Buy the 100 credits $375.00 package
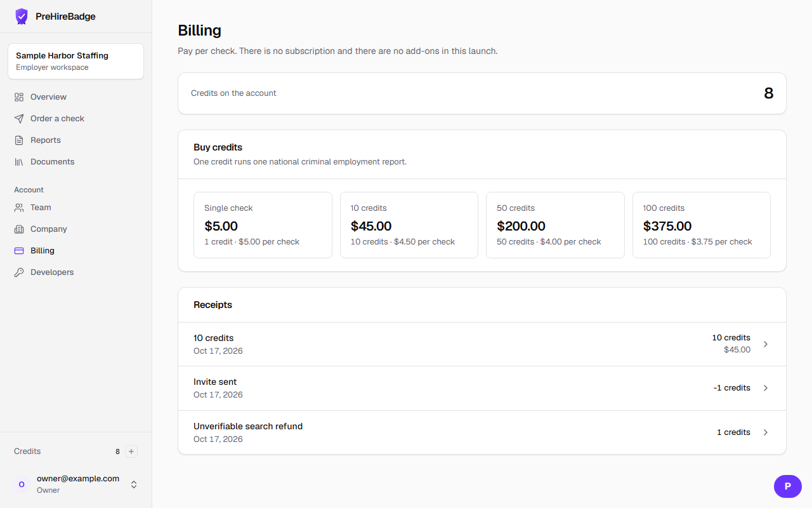Image resolution: width=812 pixels, height=508 pixels. coord(702,225)
